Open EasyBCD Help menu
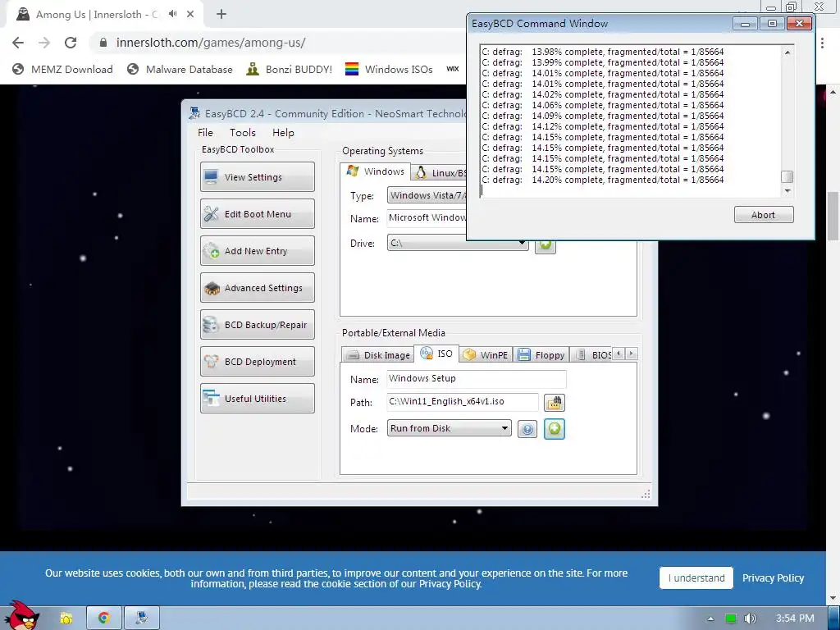 [x=283, y=132]
